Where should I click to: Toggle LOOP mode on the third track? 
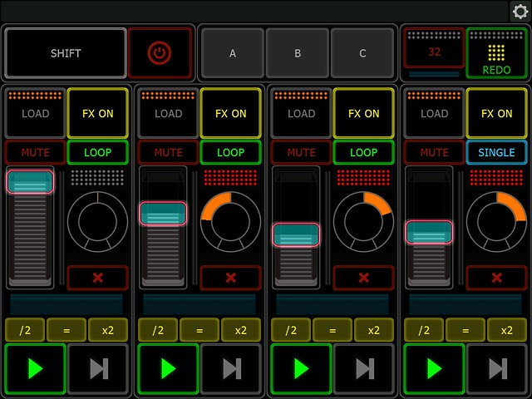pyautogui.click(x=364, y=152)
